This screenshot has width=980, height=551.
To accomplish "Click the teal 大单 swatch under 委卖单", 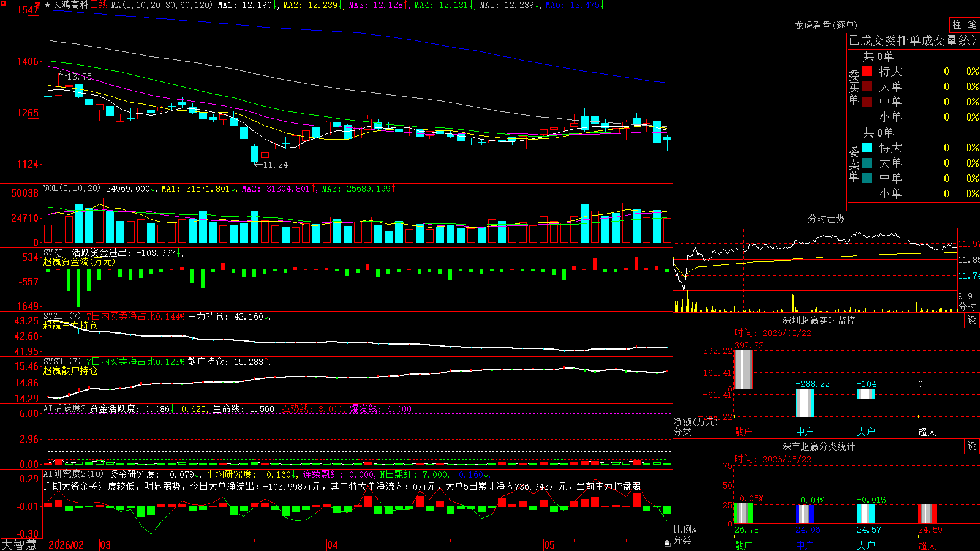I will click(x=867, y=163).
